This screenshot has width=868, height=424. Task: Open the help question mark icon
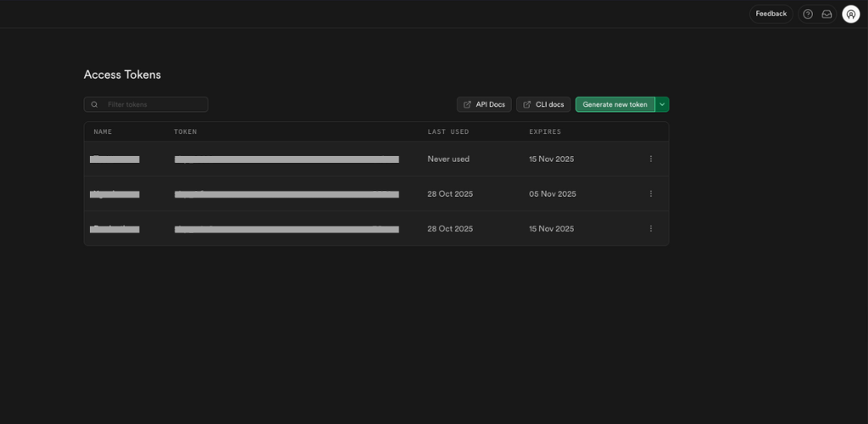808,14
